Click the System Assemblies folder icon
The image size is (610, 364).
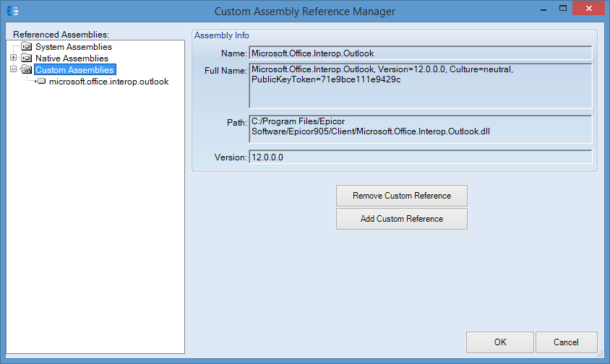tap(27, 46)
